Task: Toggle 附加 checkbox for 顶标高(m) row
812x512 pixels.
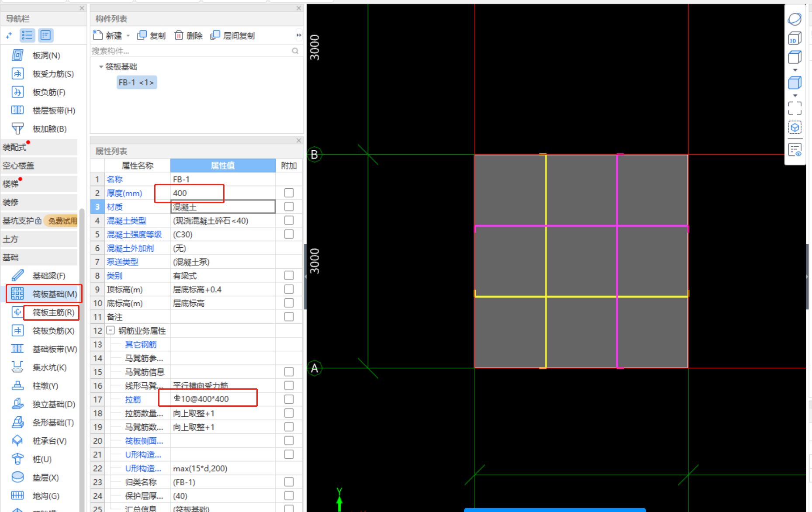Action: 289,289
